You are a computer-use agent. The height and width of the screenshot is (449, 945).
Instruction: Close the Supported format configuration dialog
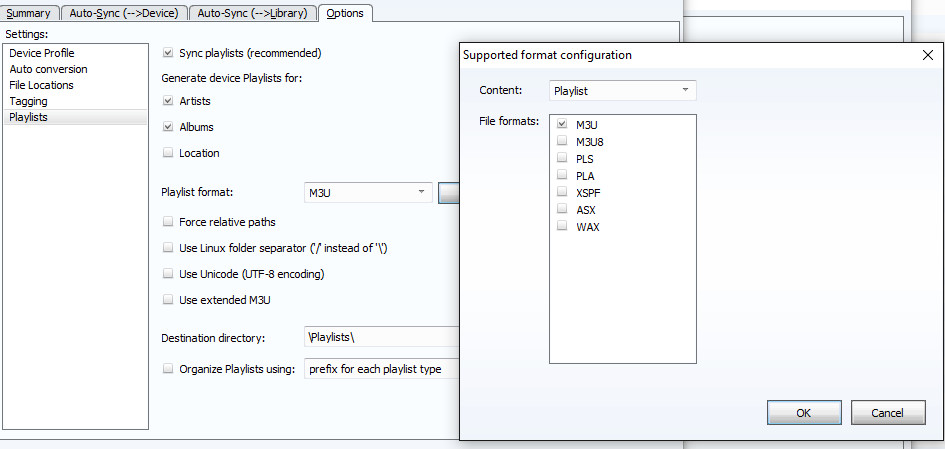(927, 55)
